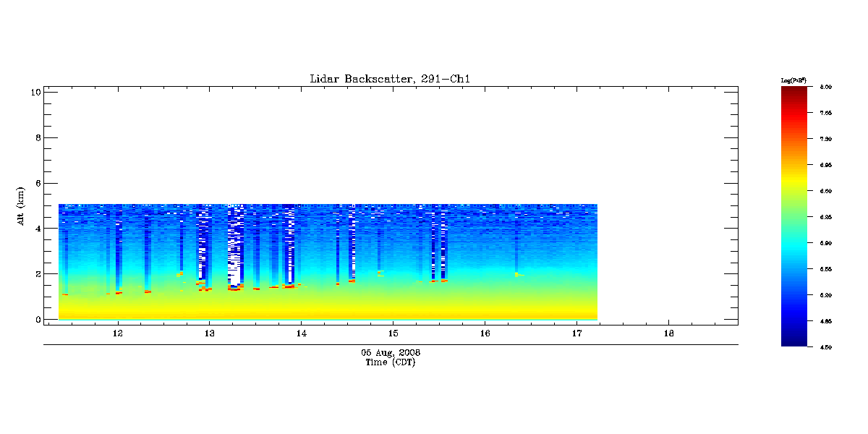Click the dark blue bottom of the color bar

point(793,341)
